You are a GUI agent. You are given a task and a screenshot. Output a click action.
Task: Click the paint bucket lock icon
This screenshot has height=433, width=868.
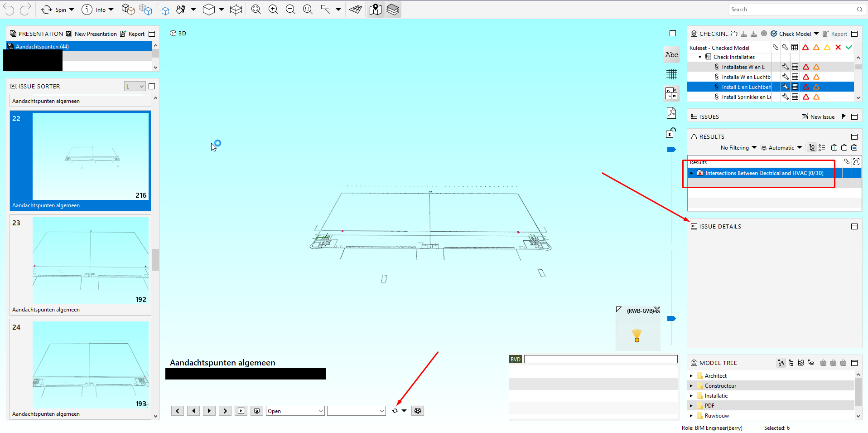point(181,10)
